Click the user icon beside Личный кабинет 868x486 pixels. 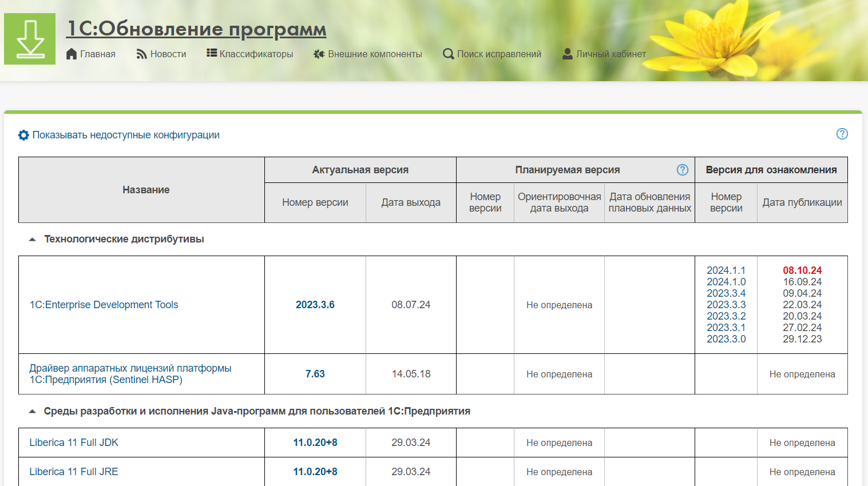tap(568, 54)
